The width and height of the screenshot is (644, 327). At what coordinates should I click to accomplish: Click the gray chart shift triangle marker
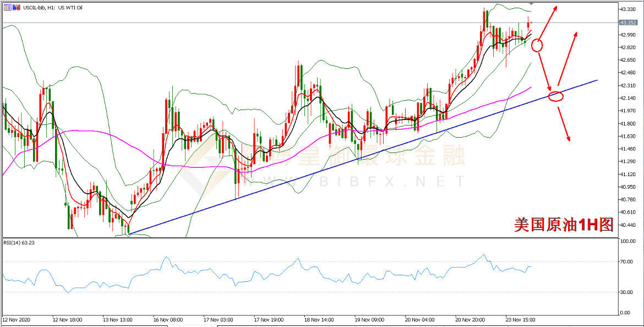click(x=531, y=4)
